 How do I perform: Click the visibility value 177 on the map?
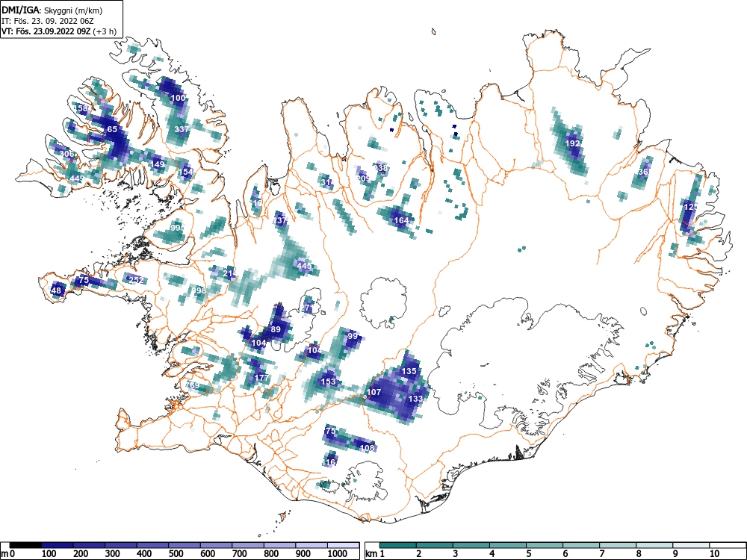tap(261, 378)
